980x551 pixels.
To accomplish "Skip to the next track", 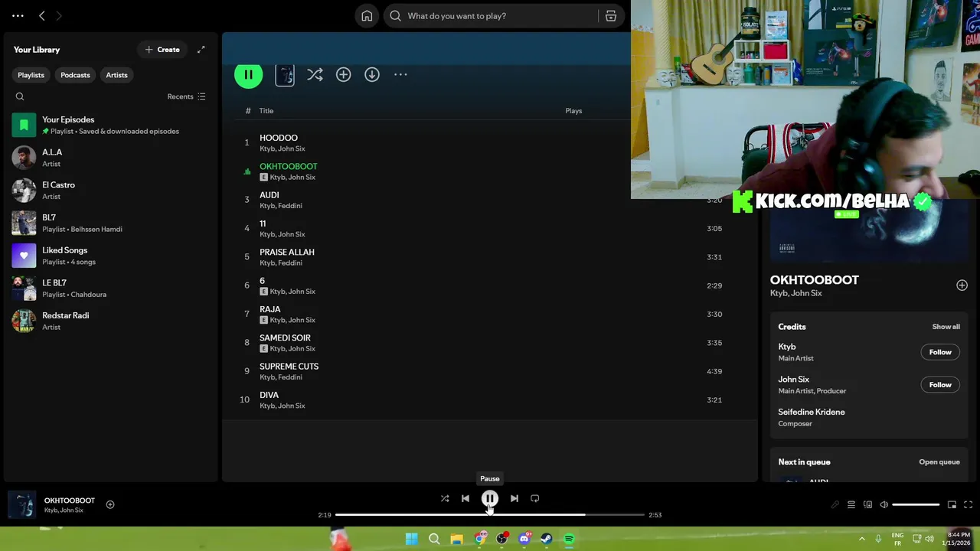I will coord(514,498).
